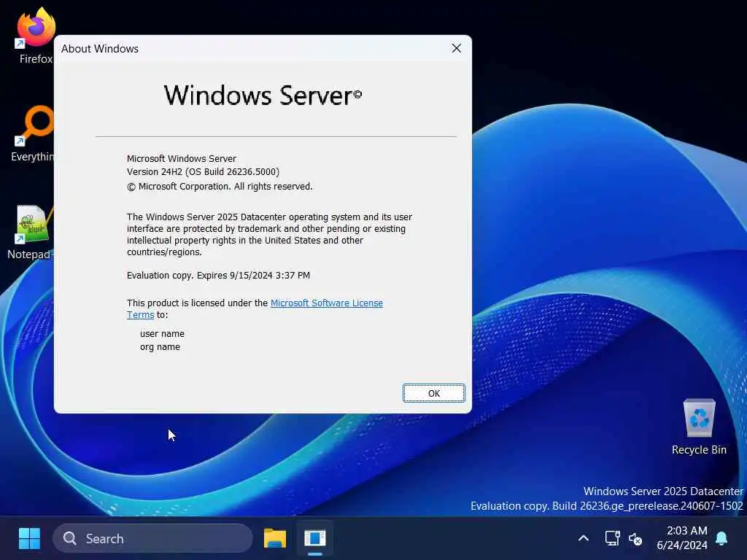Click the 'user name' licensee text
Viewport: 747px width, 560px height.
(162, 334)
